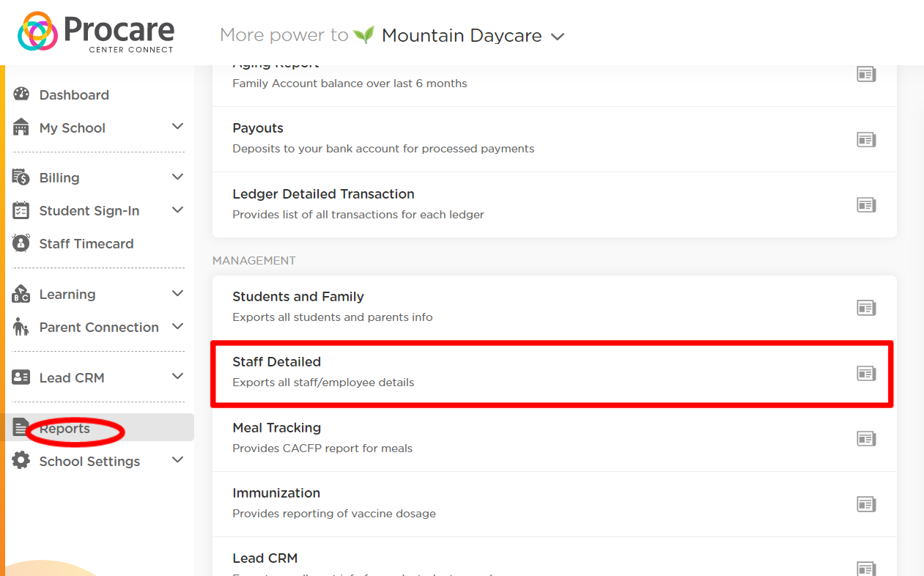
Task: Click the Lead CRM card icon
Action: coord(21,377)
